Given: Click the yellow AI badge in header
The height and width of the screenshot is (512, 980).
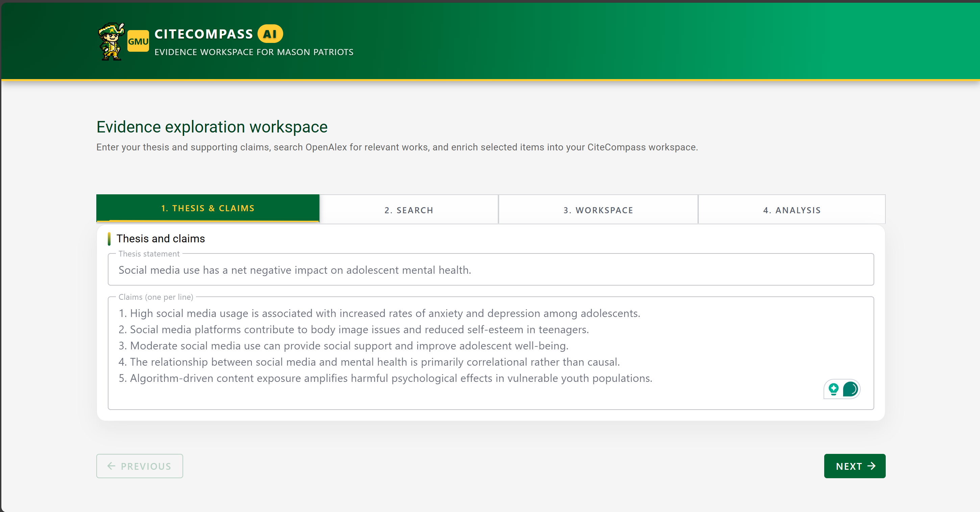Looking at the screenshot, I should coord(270,34).
